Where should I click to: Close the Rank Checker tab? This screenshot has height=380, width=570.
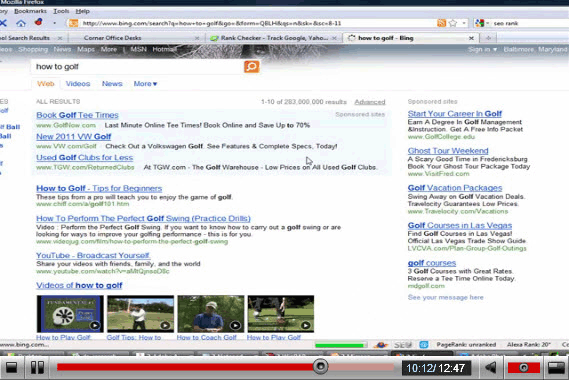(x=334, y=38)
